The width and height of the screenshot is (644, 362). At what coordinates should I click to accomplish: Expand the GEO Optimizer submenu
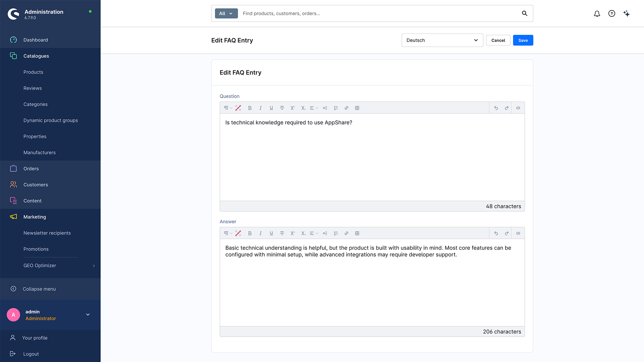pos(94,265)
